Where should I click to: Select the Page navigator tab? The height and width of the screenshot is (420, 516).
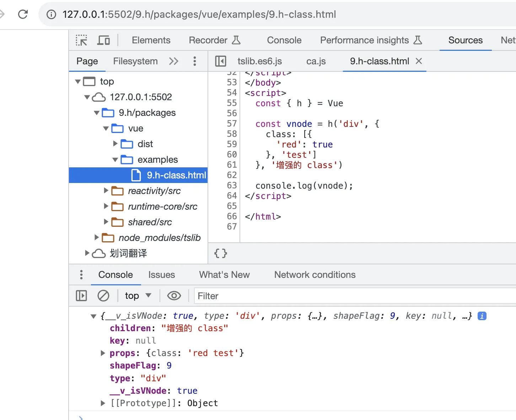click(x=87, y=61)
